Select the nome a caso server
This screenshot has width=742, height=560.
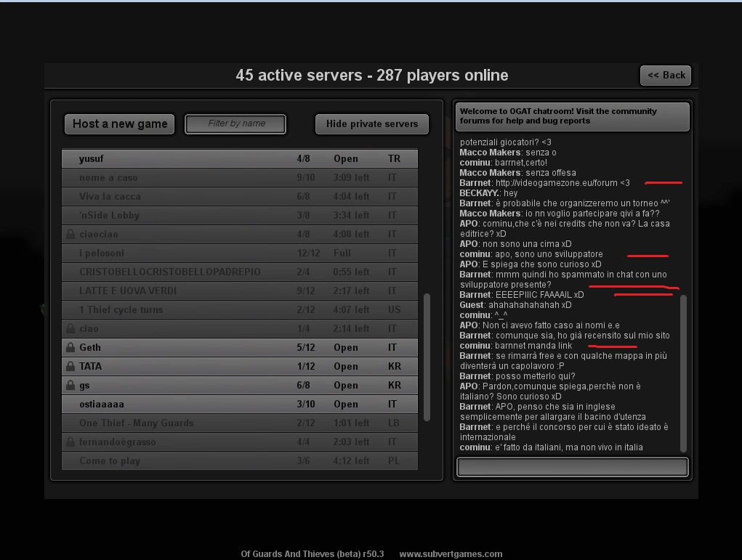pyautogui.click(x=240, y=177)
